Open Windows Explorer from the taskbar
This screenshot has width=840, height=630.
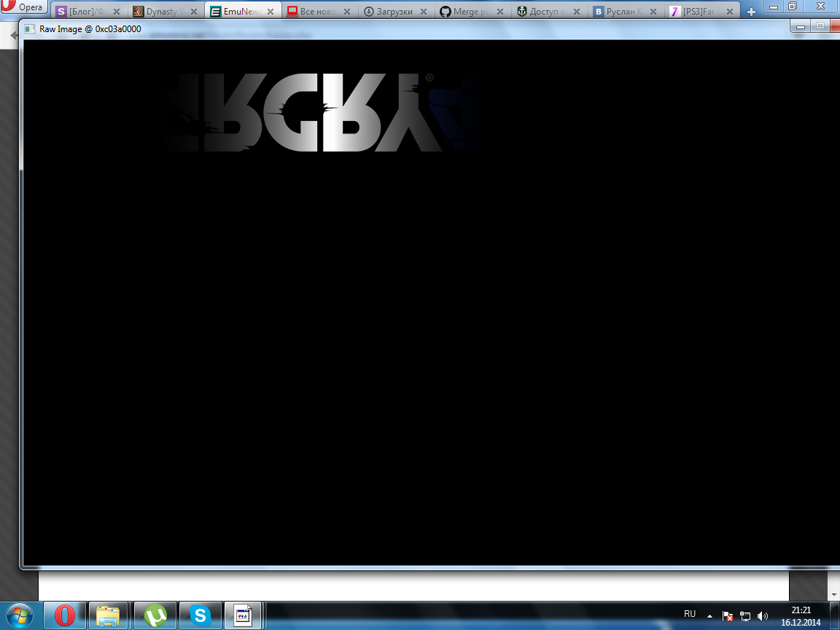[x=108, y=616]
